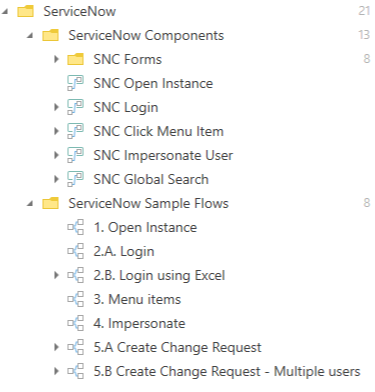Click the SNC Global Search component icon
The width and height of the screenshot is (375, 392).
tap(76, 179)
